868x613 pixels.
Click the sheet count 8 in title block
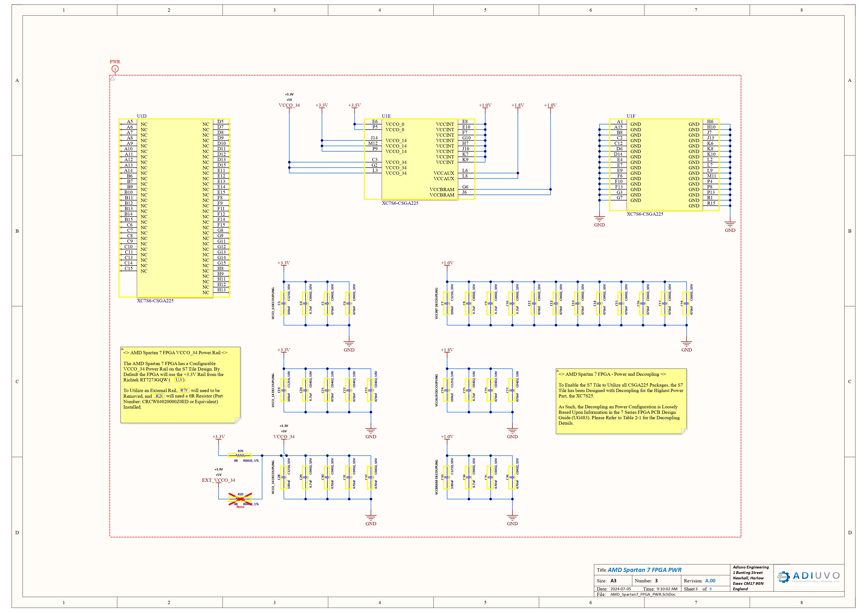(x=710, y=589)
